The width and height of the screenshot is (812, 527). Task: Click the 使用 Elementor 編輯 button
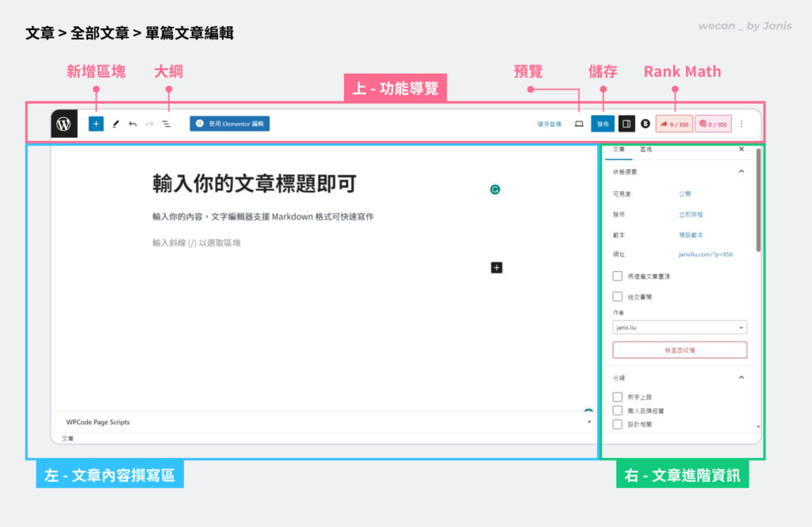tap(230, 124)
